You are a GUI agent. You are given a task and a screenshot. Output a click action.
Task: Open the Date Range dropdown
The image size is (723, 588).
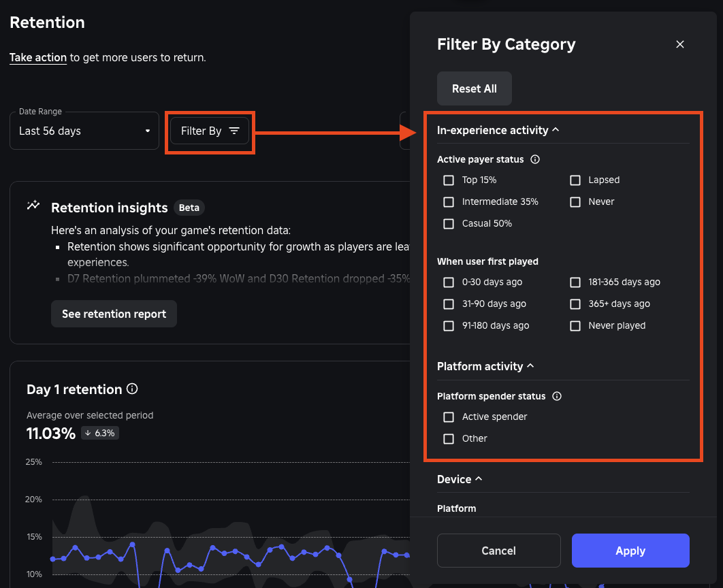tap(84, 131)
